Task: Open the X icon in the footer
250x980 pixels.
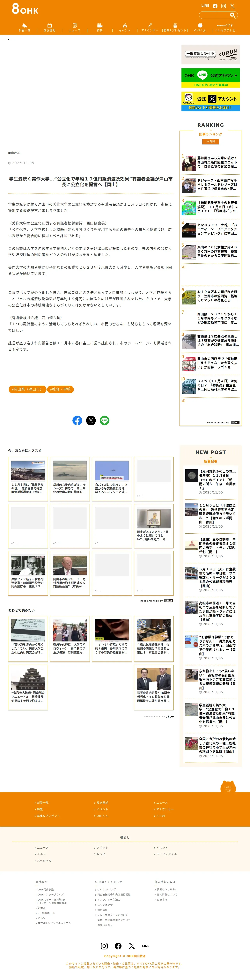Action: tap(132, 946)
